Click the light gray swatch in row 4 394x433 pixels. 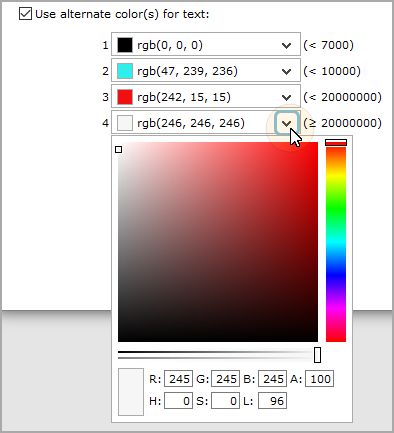[x=125, y=123]
